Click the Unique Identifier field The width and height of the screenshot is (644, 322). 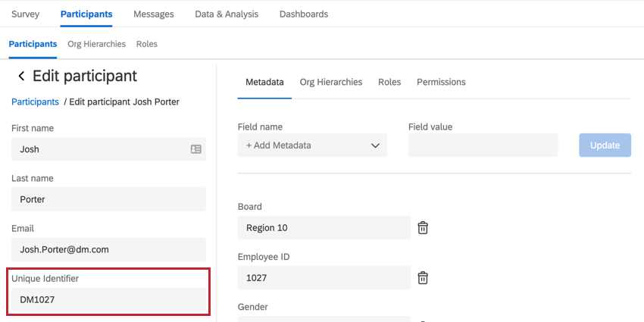(108, 299)
